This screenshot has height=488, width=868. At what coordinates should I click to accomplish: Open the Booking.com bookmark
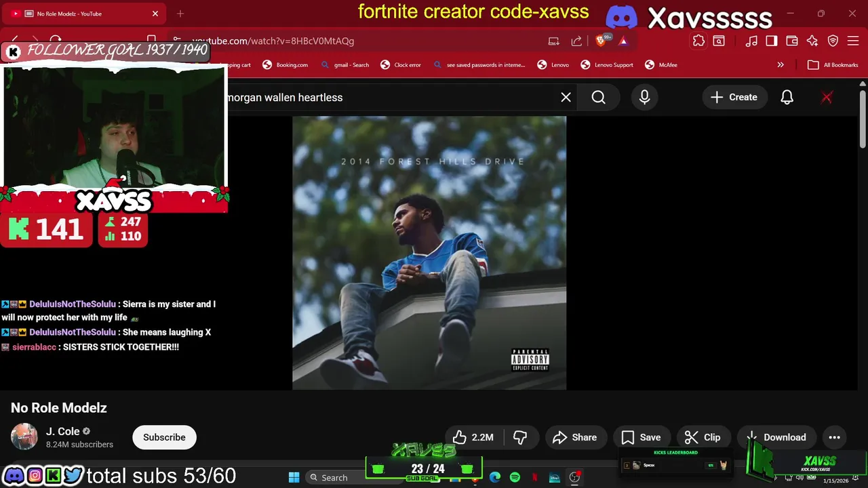pyautogui.click(x=285, y=65)
